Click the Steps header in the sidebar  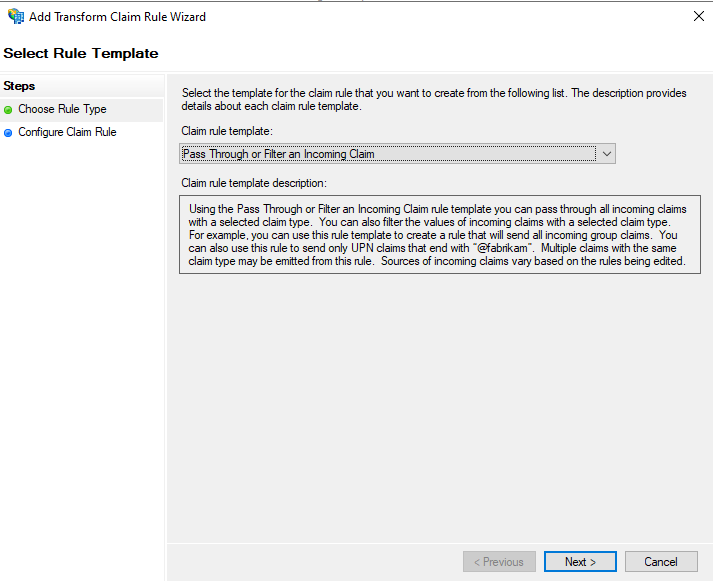tap(20, 86)
